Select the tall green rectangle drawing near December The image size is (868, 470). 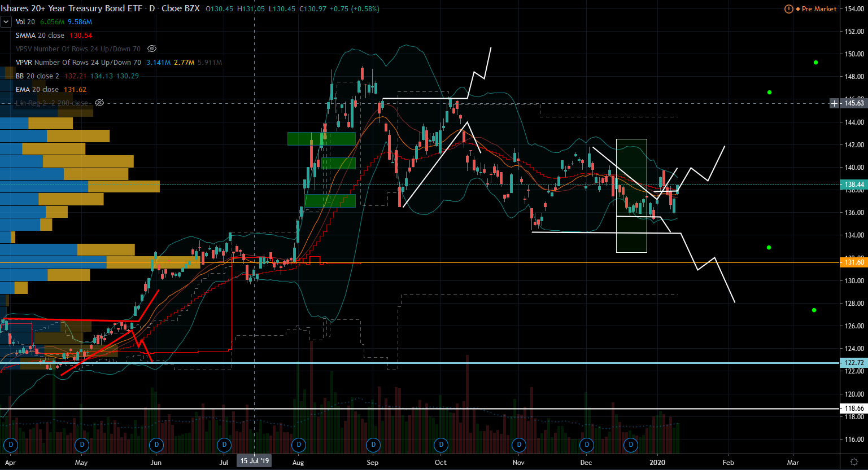click(631, 195)
